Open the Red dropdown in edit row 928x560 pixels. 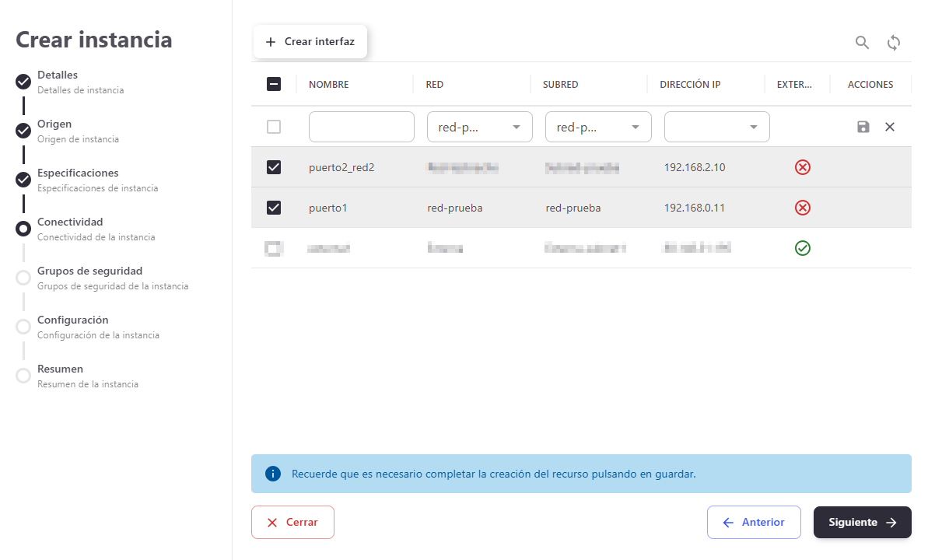[x=479, y=127]
